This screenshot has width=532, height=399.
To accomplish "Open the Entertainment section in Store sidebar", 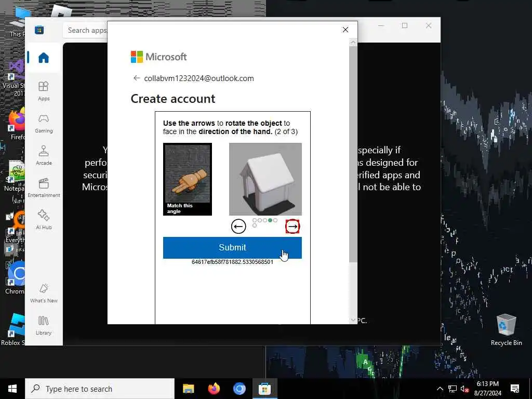I will (44, 188).
